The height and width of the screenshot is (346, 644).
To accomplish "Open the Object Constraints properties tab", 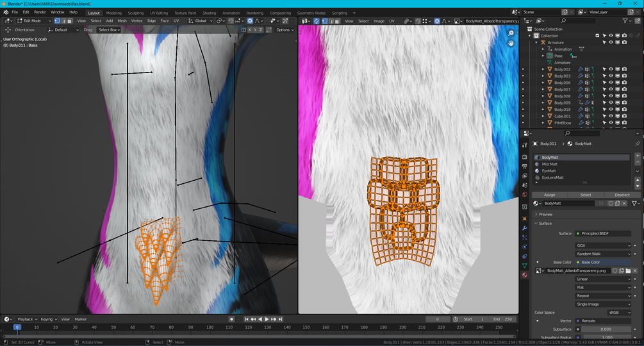I will tap(524, 256).
